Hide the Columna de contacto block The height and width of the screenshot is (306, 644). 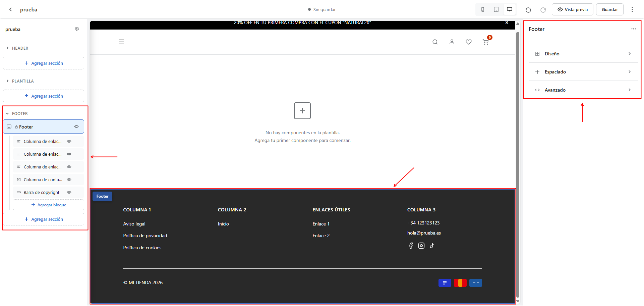69,180
